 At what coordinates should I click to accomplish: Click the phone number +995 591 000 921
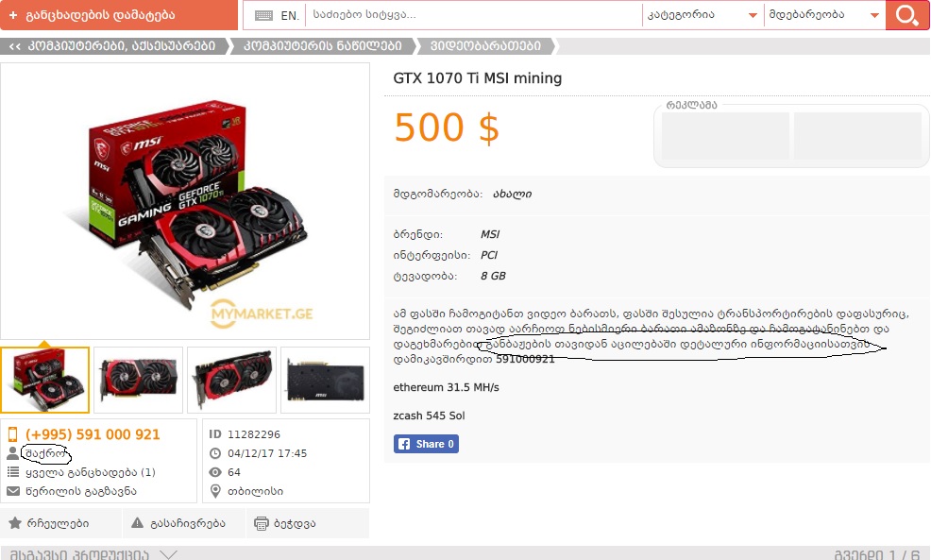point(93,434)
